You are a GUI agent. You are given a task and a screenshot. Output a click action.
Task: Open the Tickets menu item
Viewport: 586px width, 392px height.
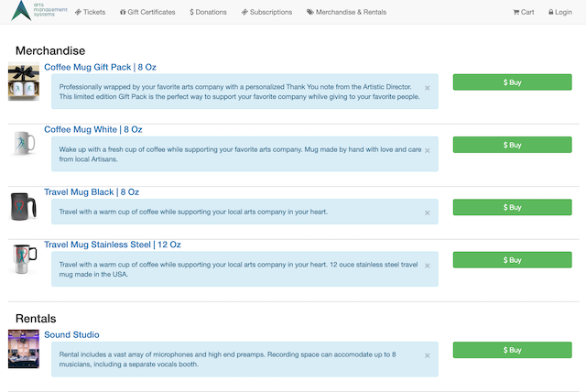point(90,12)
